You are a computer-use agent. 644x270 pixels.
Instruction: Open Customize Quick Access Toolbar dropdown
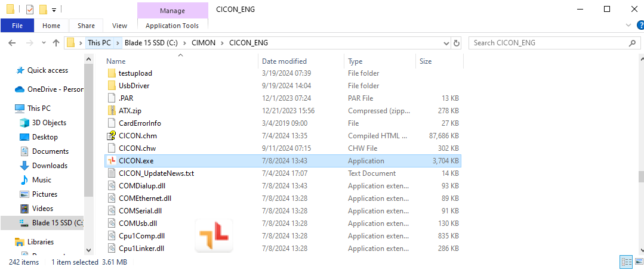pyautogui.click(x=54, y=10)
